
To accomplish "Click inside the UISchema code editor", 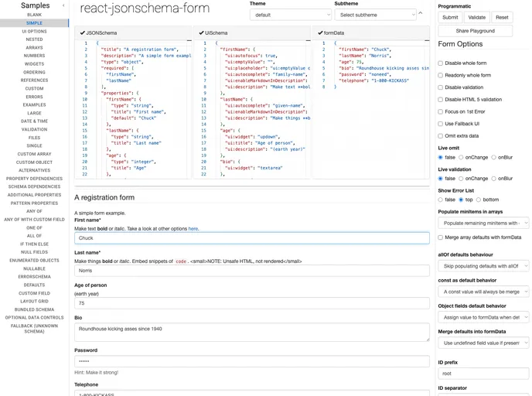I will coord(252,109).
